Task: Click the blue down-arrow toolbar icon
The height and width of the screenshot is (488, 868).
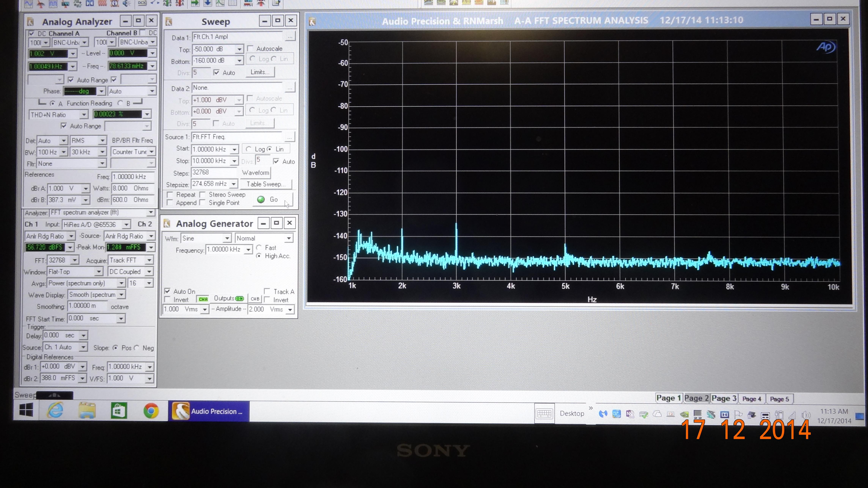Action: 208,3
